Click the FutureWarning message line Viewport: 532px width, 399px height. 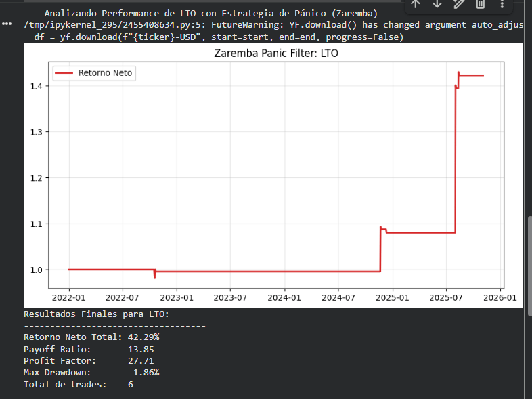point(273,25)
